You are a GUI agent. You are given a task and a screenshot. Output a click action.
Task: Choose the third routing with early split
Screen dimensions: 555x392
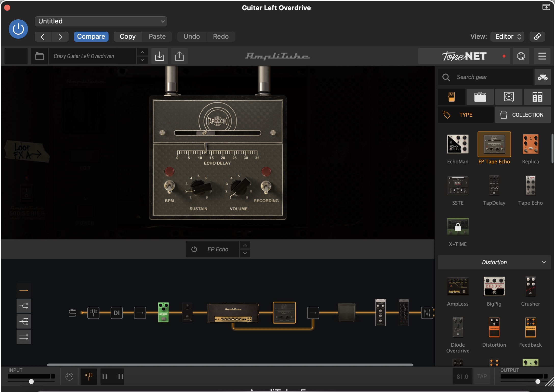click(x=24, y=321)
